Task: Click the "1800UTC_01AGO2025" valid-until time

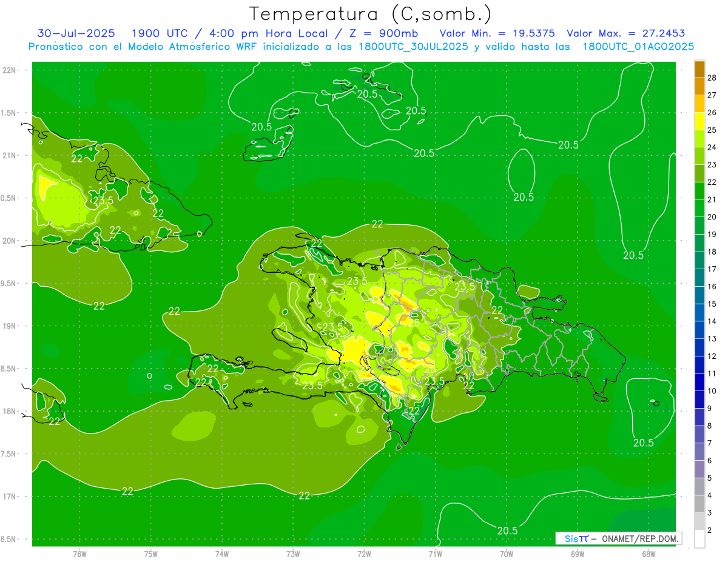Action: coord(638,47)
